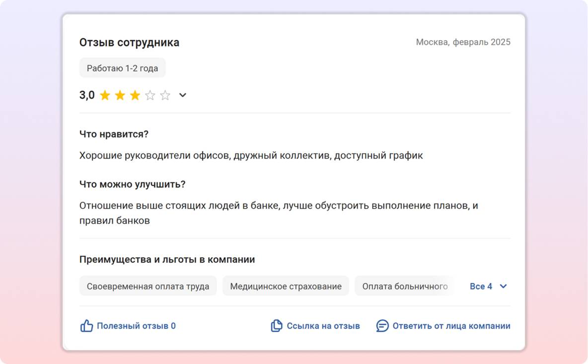Click the "Москва, февраль 2025" date text
This screenshot has height=364, width=588.
pyautogui.click(x=463, y=42)
